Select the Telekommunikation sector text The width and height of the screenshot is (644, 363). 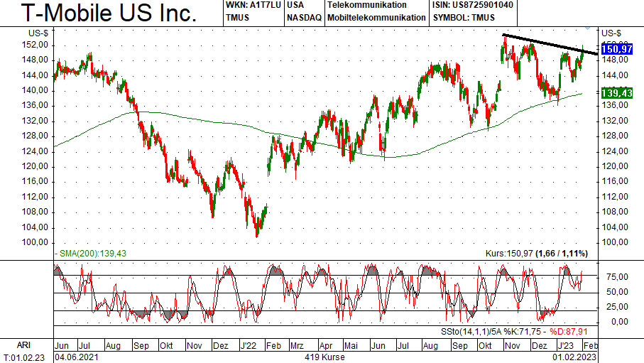tap(367, 5)
